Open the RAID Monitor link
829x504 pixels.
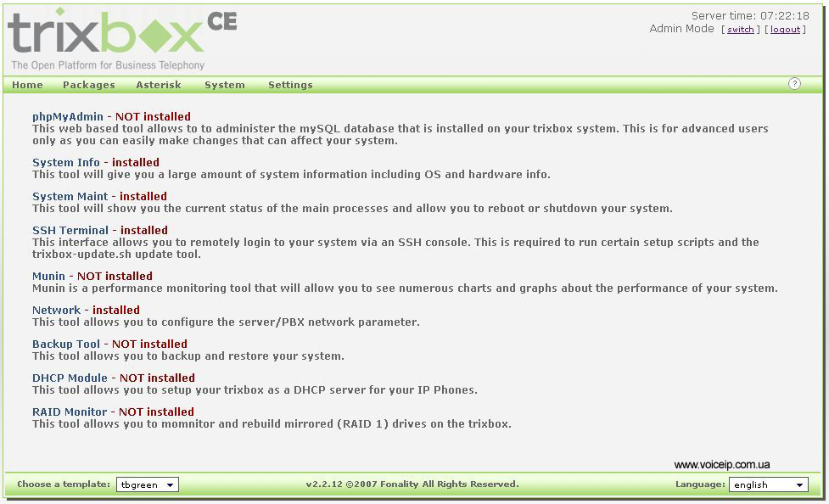coord(70,412)
